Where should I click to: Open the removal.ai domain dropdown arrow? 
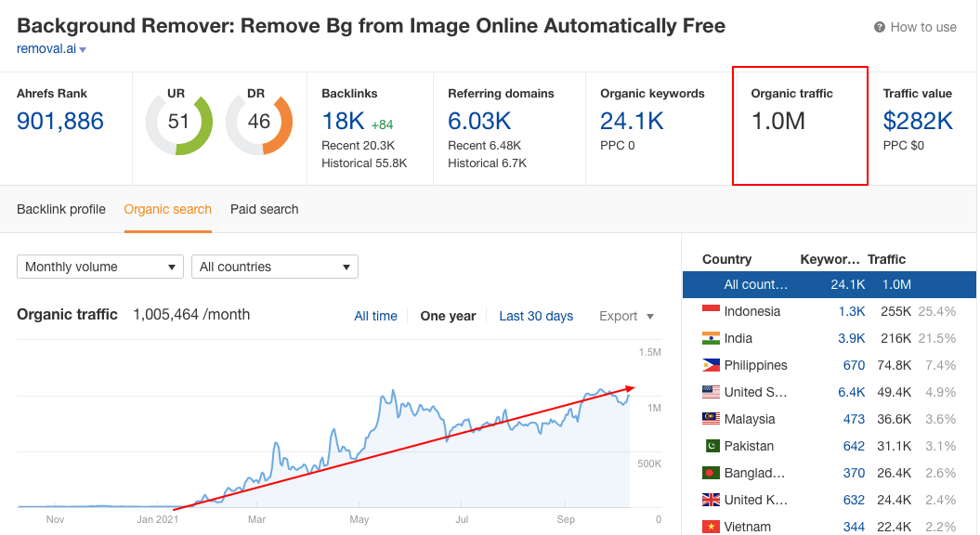[83, 50]
